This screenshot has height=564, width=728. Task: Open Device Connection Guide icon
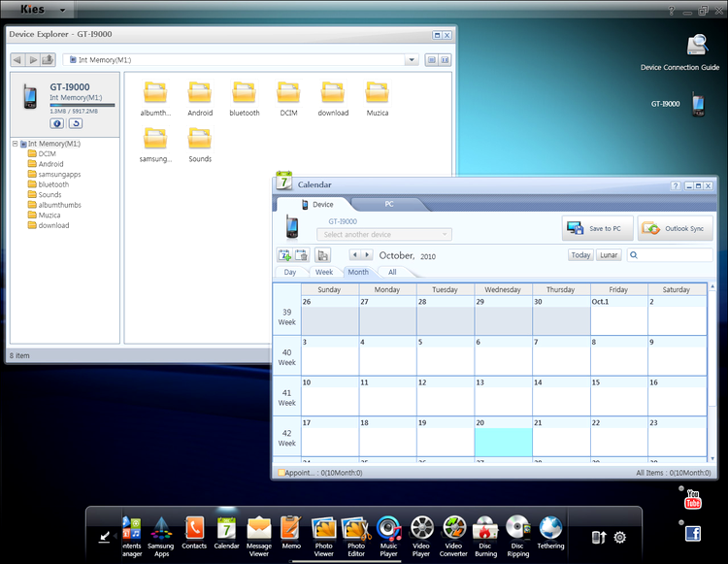coord(697,45)
